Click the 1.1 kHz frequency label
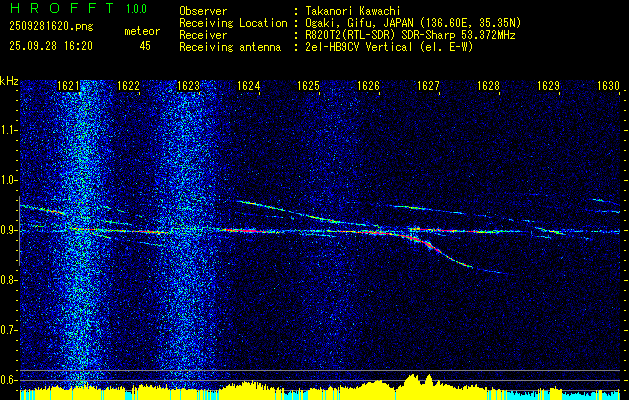 point(8,130)
